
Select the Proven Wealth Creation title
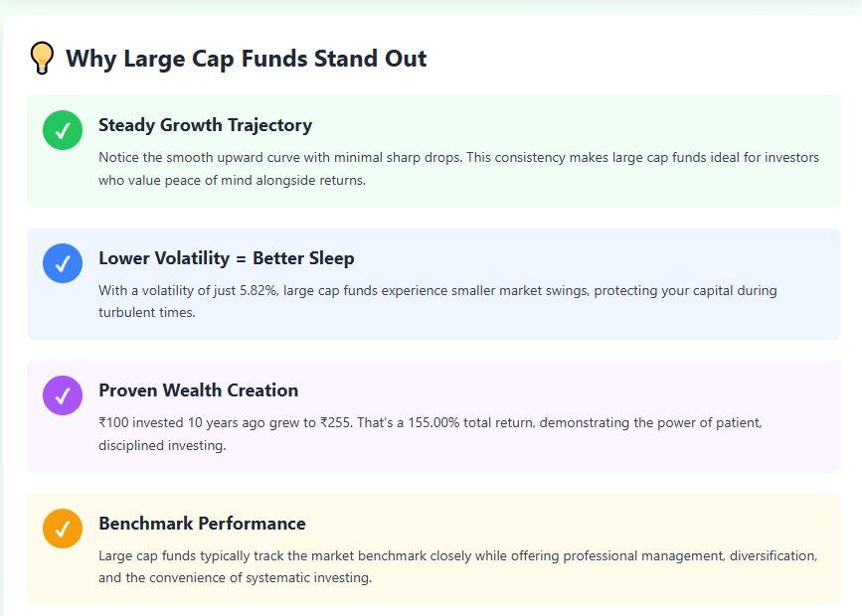pos(198,390)
